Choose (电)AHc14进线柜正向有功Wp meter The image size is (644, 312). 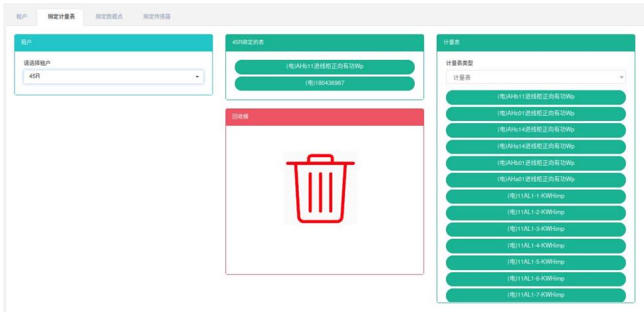[536, 130]
